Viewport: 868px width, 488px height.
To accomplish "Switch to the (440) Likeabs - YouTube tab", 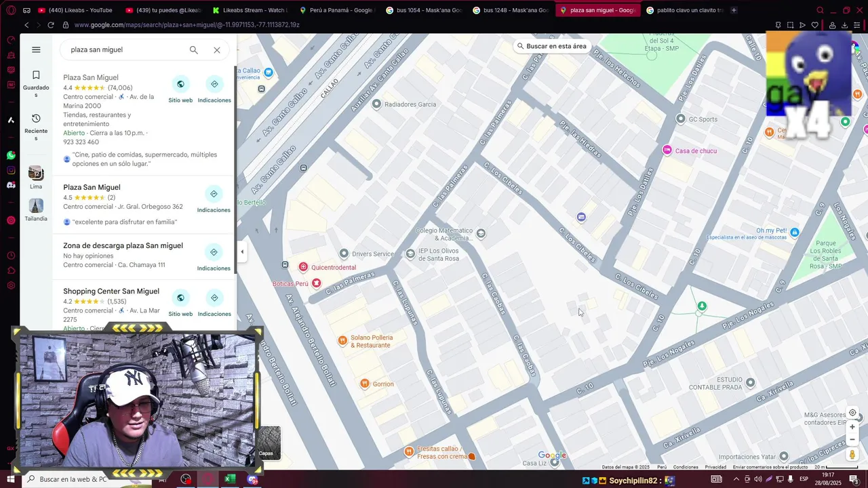I will [x=75, y=10].
